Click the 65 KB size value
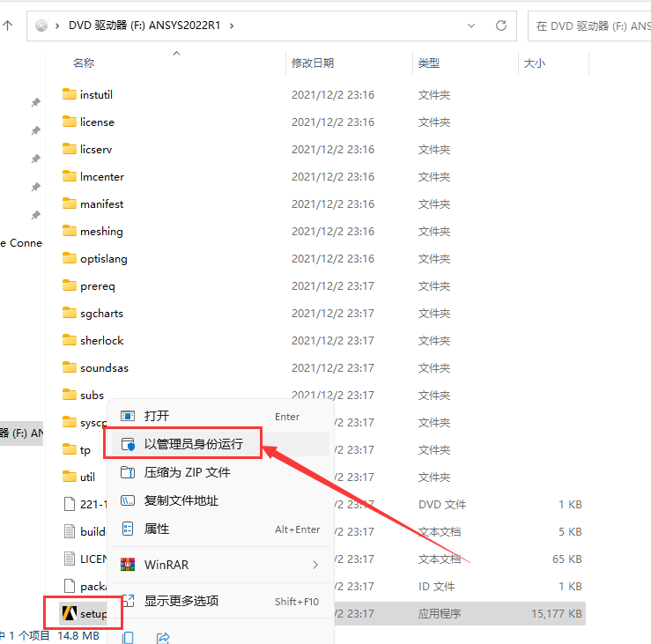The width and height of the screenshot is (651, 644). [x=567, y=559]
